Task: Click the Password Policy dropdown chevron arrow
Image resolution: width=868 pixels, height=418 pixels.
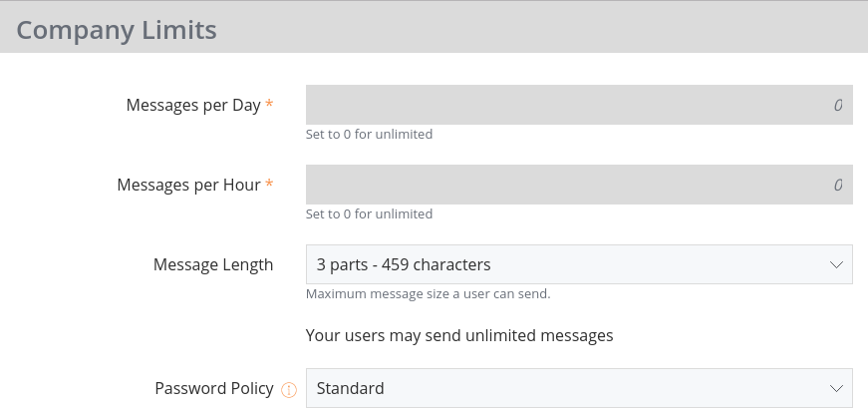Action: (x=836, y=389)
